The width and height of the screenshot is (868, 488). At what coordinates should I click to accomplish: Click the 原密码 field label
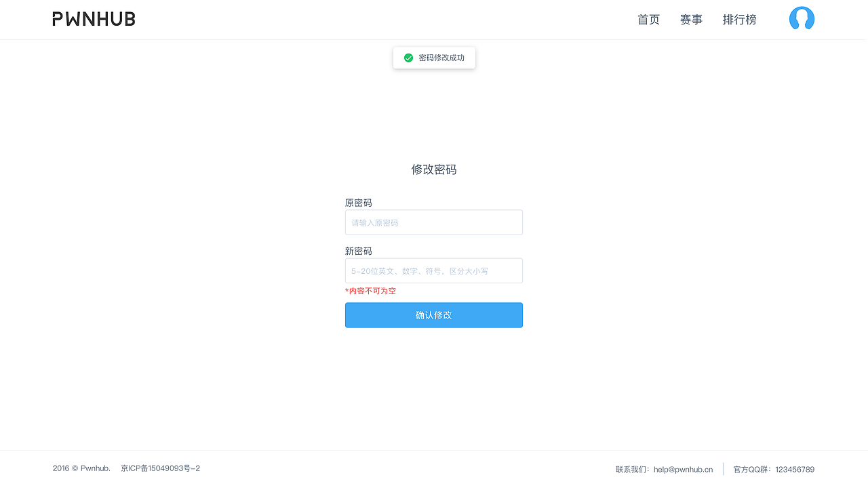tap(358, 202)
